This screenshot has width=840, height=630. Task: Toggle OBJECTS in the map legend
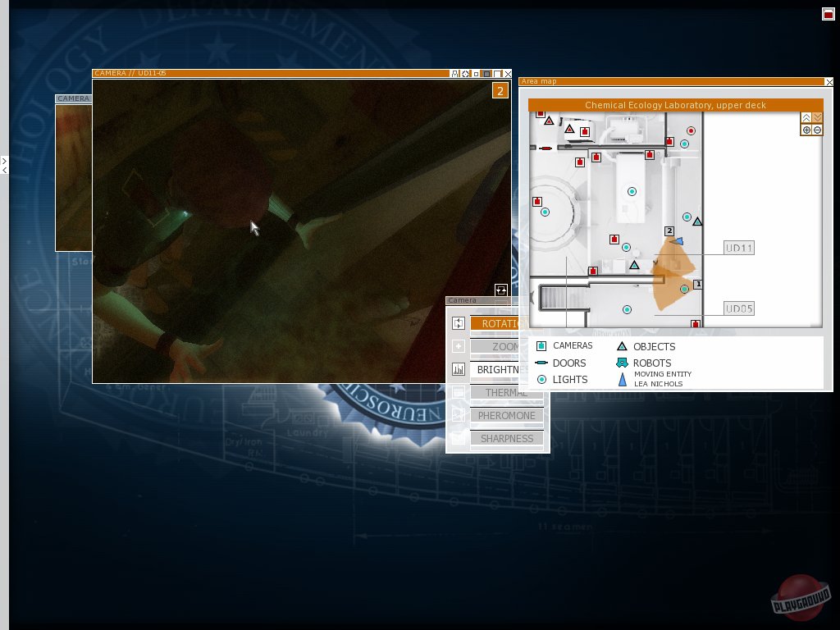(x=646, y=347)
